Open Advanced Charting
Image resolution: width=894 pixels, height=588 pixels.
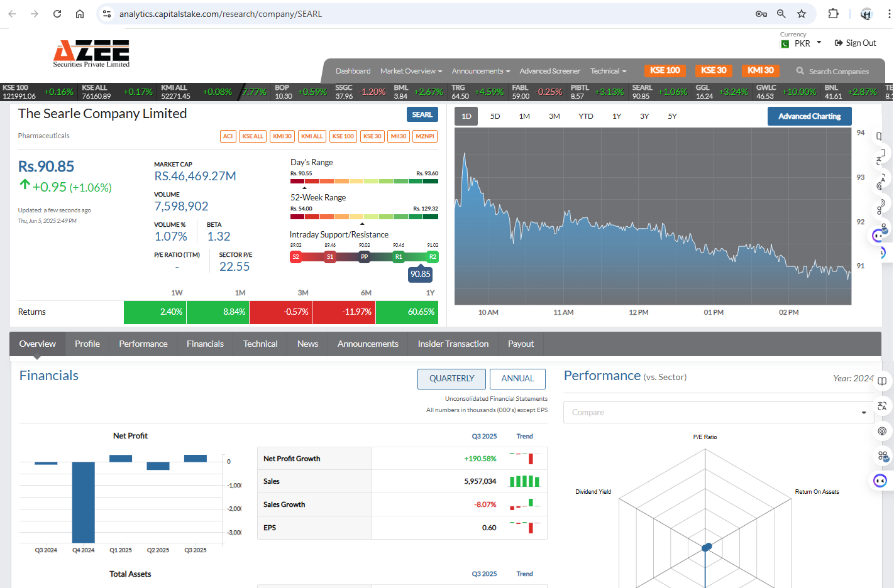tap(809, 116)
